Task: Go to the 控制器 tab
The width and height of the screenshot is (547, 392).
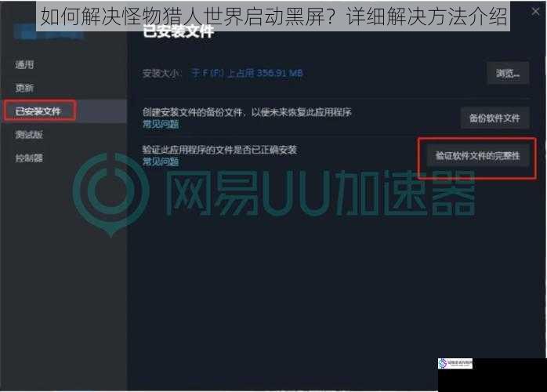Action: [x=29, y=158]
